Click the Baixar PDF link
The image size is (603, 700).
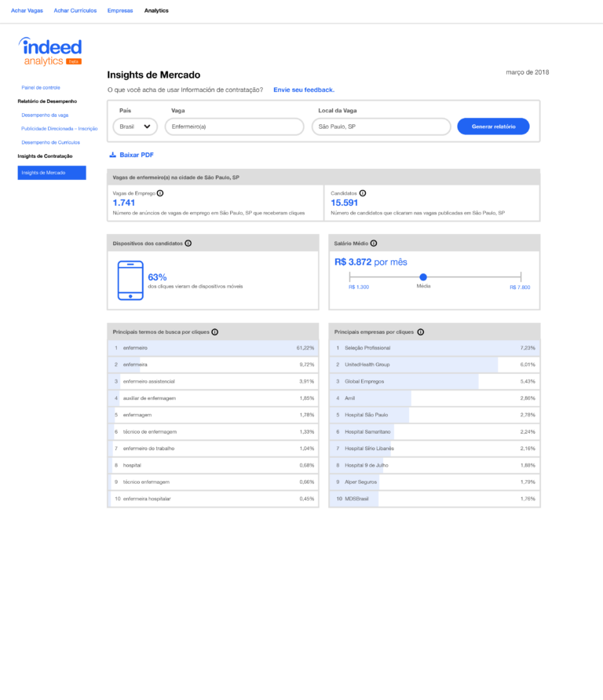click(137, 155)
